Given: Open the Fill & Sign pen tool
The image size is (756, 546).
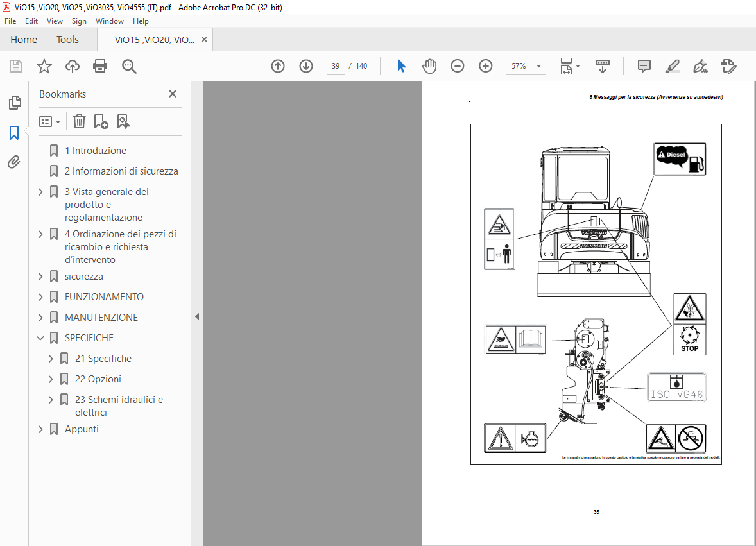Looking at the screenshot, I should (700, 66).
